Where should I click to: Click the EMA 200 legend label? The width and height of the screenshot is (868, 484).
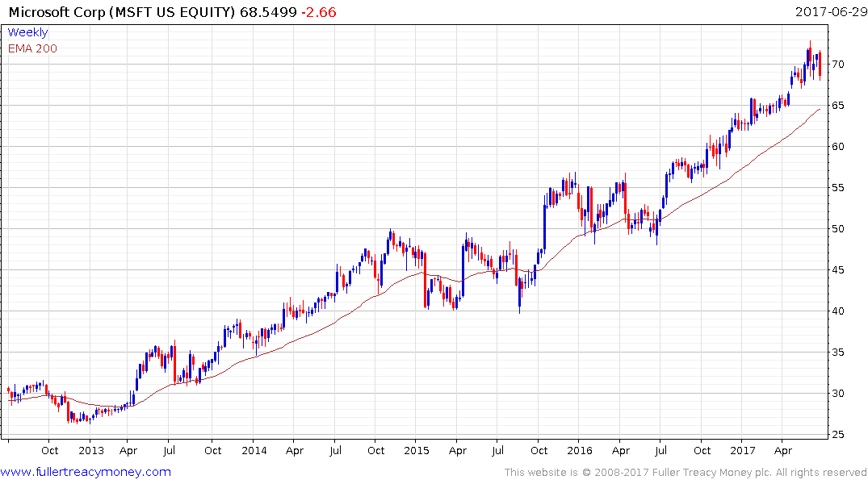(x=32, y=48)
